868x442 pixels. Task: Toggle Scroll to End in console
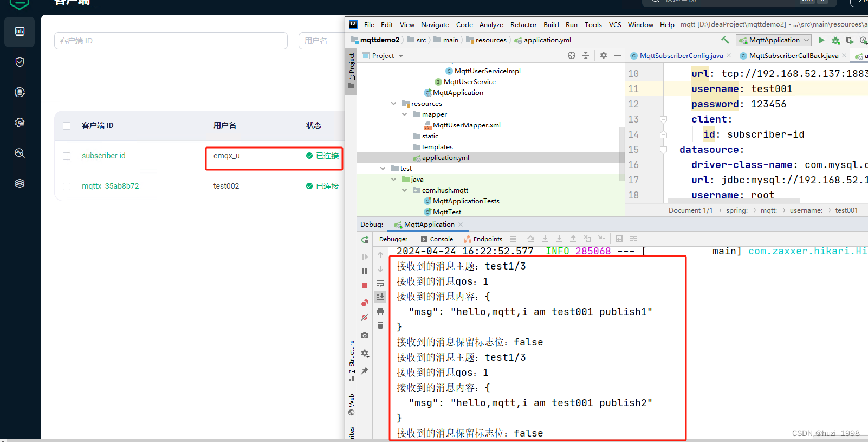pos(380,297)
